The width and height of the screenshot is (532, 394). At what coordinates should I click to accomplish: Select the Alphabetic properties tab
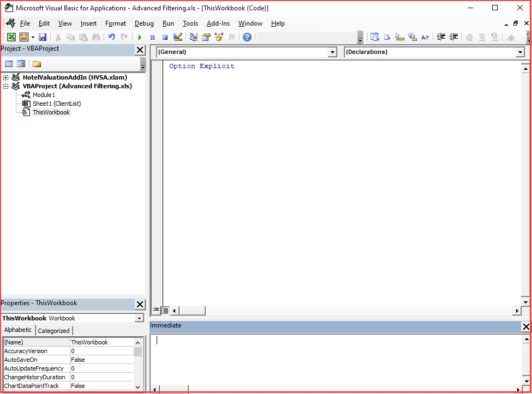click(x=17, y=330)
